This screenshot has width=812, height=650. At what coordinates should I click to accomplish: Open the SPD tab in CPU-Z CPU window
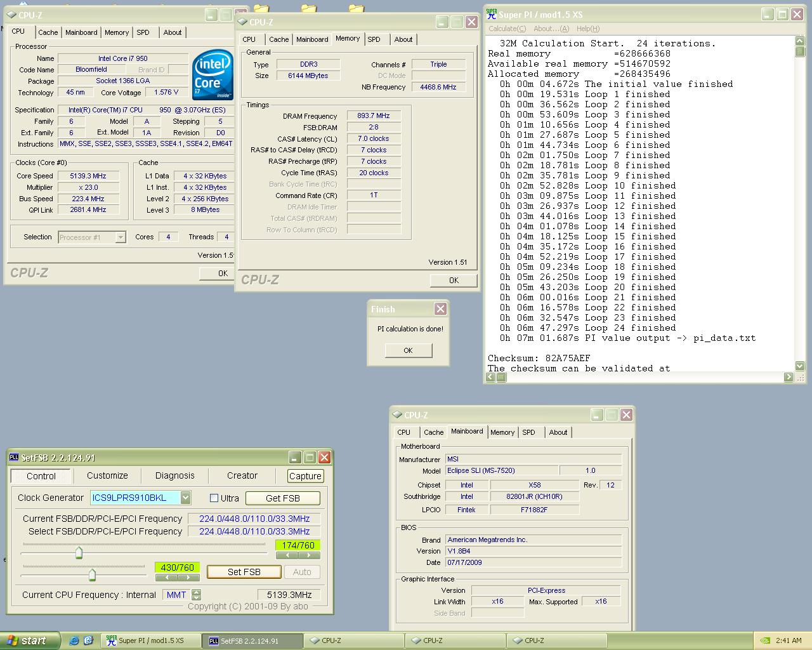click(x=143, y=32)
